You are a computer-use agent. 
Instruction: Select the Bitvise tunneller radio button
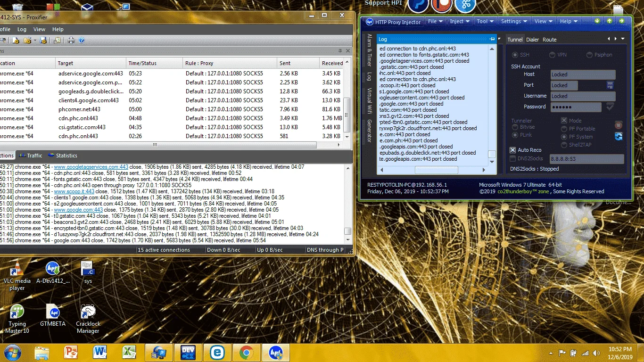coord(515,127)
